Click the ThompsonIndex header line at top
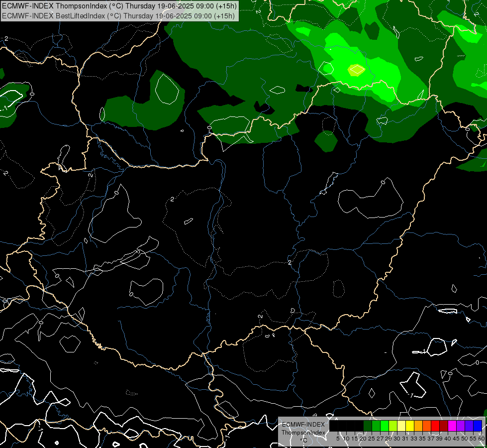This screenshot has height=448, width=487. 119,5
